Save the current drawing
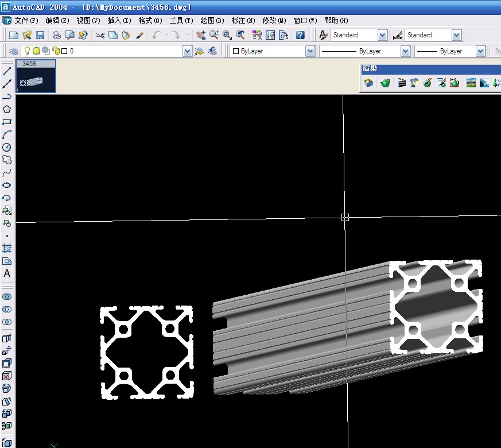The height and width of the screenshot is (448, 501). point(40,35)
